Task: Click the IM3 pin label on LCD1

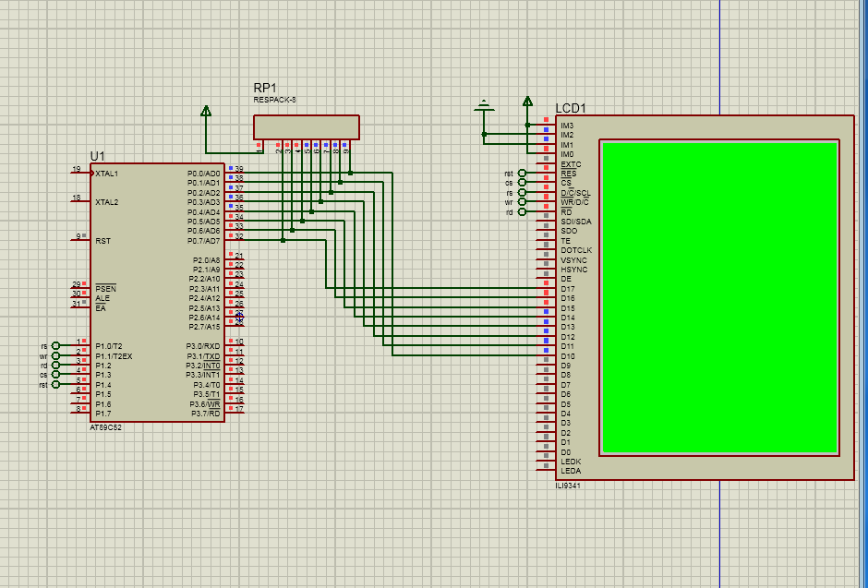Action: [567, 126]
